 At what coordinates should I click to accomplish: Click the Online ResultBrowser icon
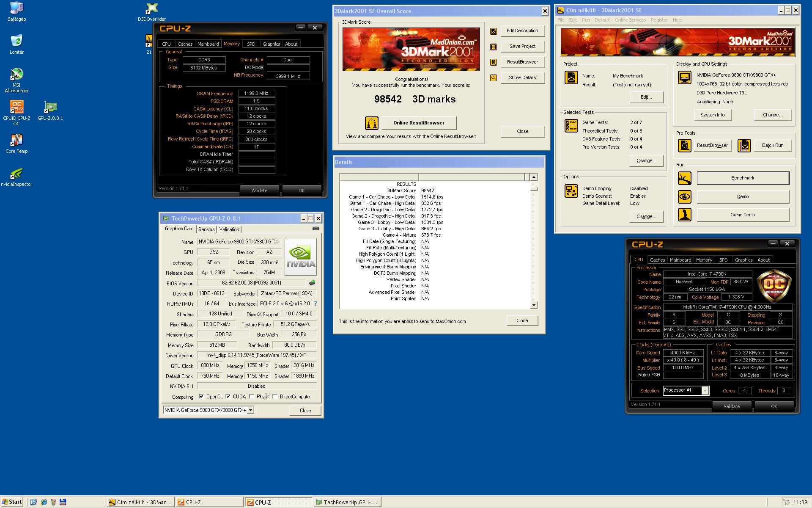coord(371,123)
